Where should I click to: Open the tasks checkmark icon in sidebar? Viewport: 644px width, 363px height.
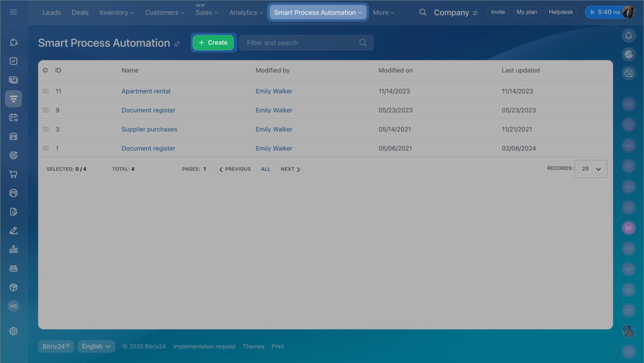(14, 61)
